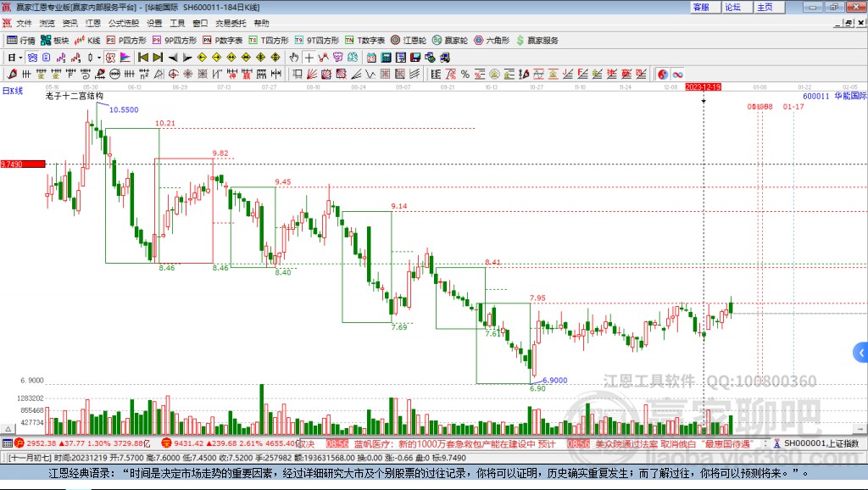Viewport: 868px width, 490px height.
Task: Select the n² square number tool
Action: pyautogui.click(x=144, y=75)
